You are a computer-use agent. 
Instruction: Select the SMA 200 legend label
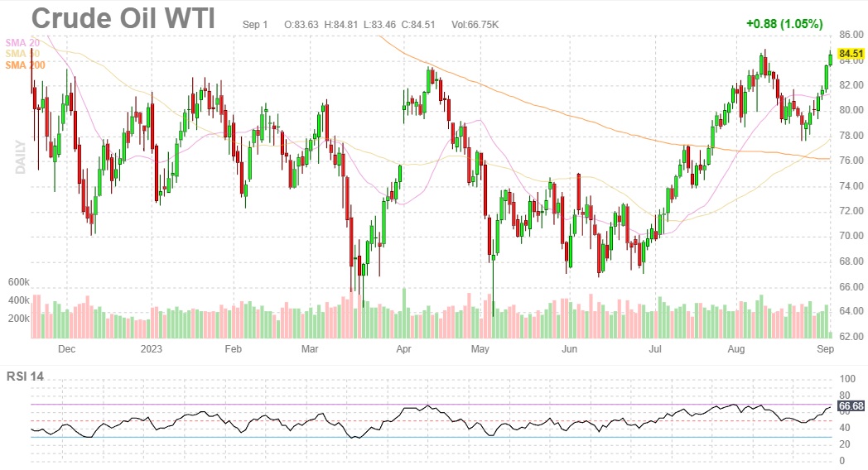[x=26, y=65]
